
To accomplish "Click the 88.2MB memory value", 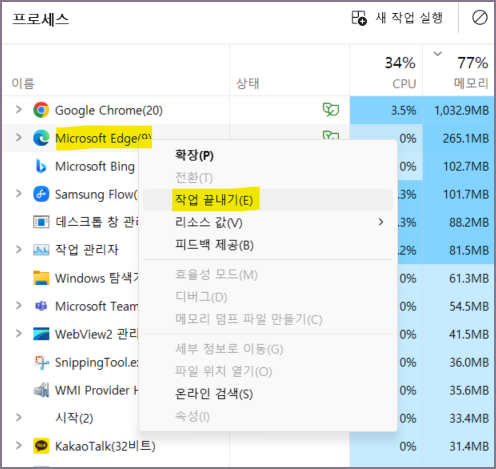I will pyautogui.click(x=469, y=222).
